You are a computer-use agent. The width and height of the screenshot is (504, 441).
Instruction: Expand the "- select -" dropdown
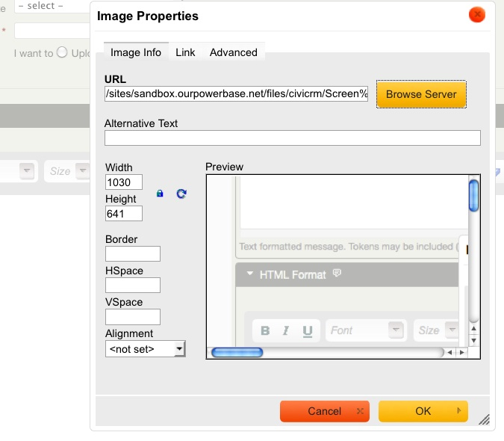coord(49,6)
